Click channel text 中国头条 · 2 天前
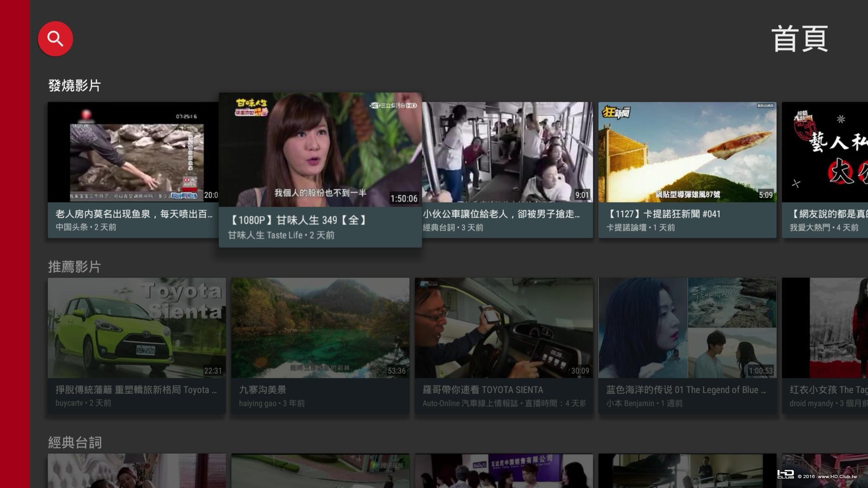This screenshot has height=488, width=868. pyautogui.click(x=86, y=227)
